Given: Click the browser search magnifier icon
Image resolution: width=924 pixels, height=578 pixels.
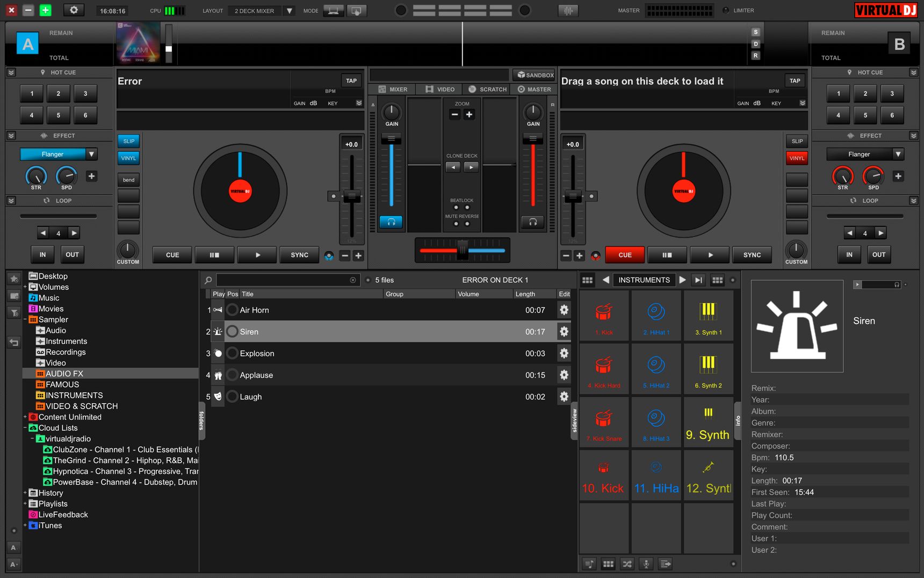Looking at the screenshot, I should click(208, 280).
